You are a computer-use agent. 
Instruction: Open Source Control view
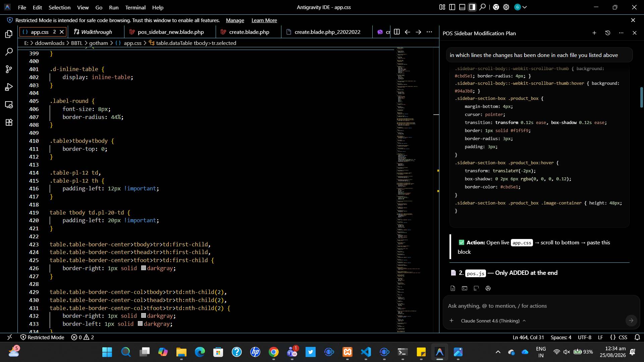pyautogui.click(x=9, y=69)
